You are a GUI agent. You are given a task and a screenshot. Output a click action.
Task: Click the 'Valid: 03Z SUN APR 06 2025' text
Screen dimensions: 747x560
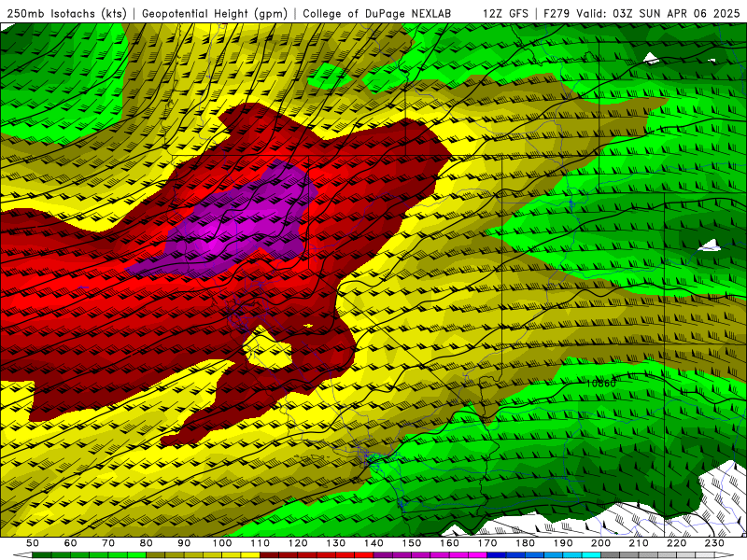point(658,14)
